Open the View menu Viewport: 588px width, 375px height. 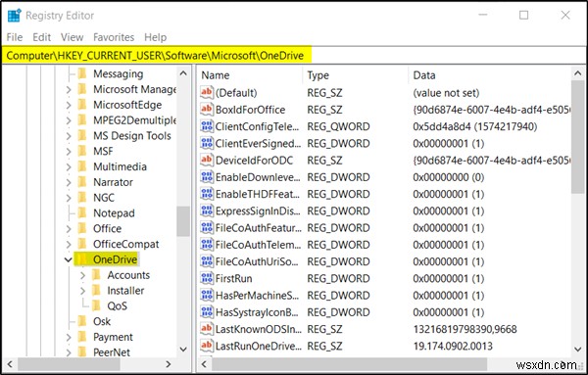[72, 37]
